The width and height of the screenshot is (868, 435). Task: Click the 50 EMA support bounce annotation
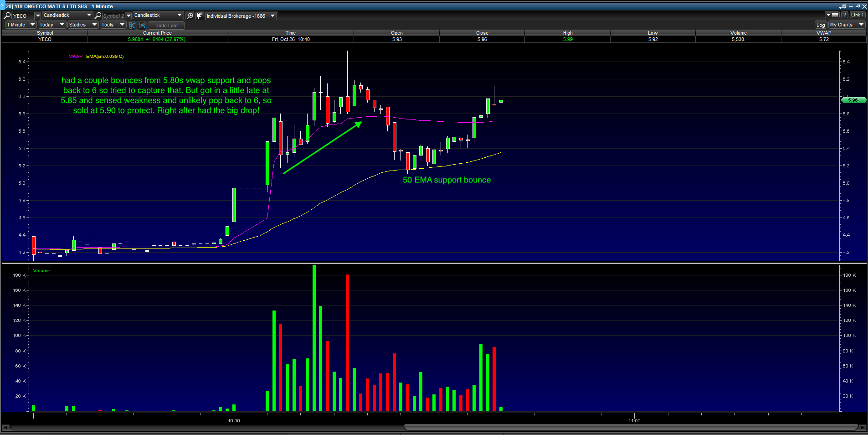pyautogui.click(x=447, y=180)
